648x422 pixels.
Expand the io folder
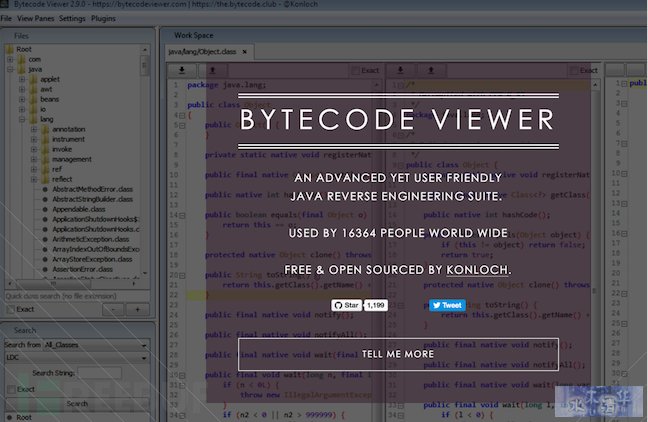pyautogui.click(x=22, y=110)
